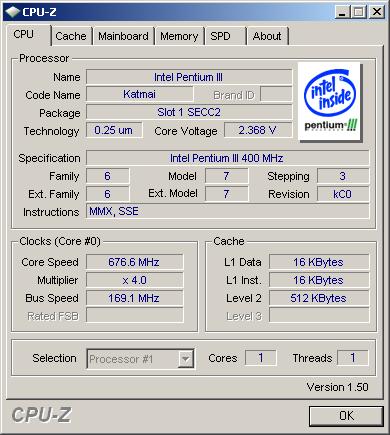This screenshot has height=435, width=390.
Task: Click the Intel Inside Pentium III logo
Action: pyautogui.click(x=329, y=102)
